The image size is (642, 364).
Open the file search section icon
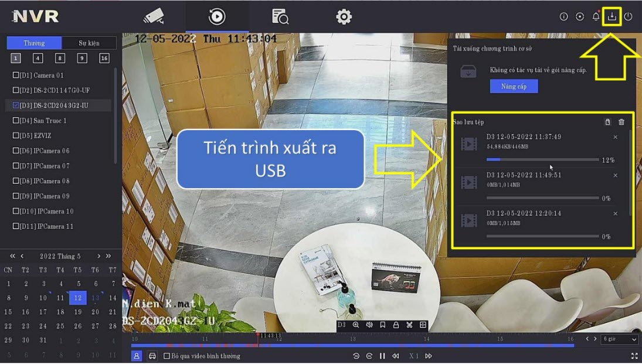280,16
